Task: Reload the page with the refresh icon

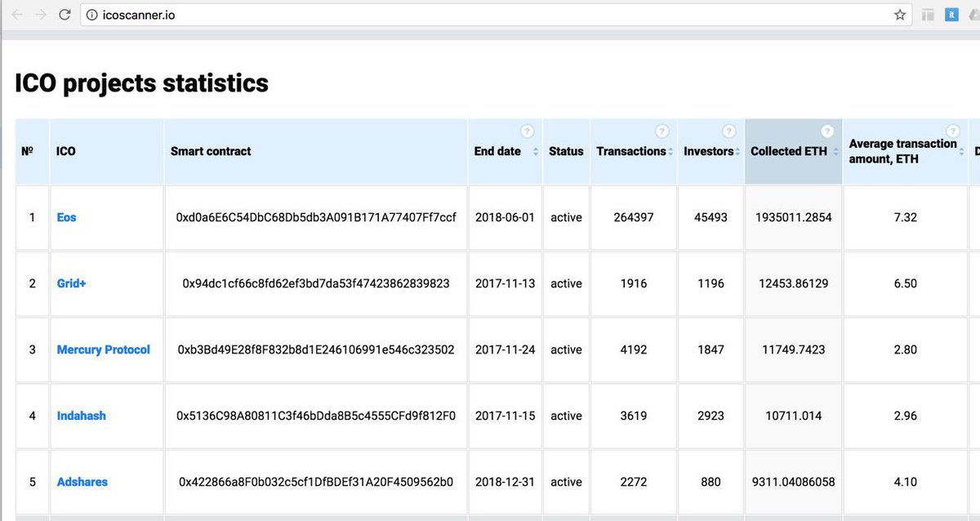Action: tap(65, 15)
